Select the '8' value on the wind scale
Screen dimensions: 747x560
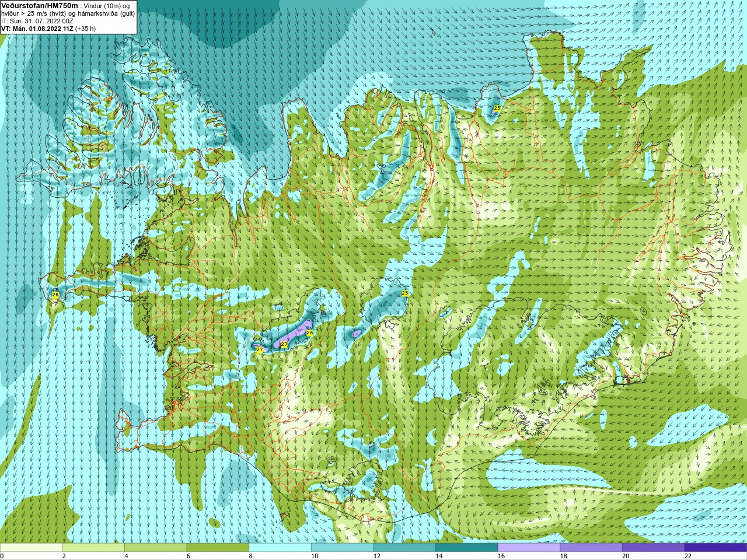pyautogui.click(x=250, y=556)
